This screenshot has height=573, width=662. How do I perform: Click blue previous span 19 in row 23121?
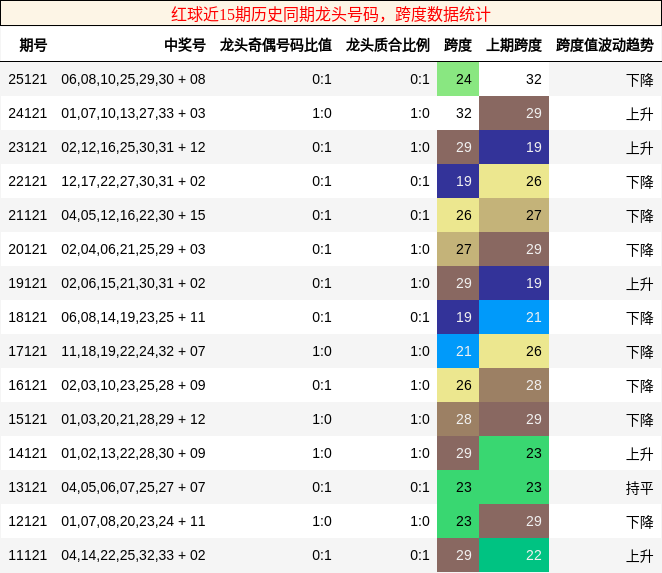(x=514, y=147)
